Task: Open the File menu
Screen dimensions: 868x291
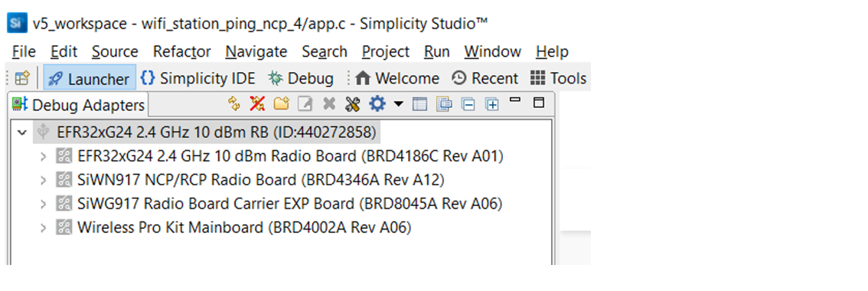Action: click(24, 51)
